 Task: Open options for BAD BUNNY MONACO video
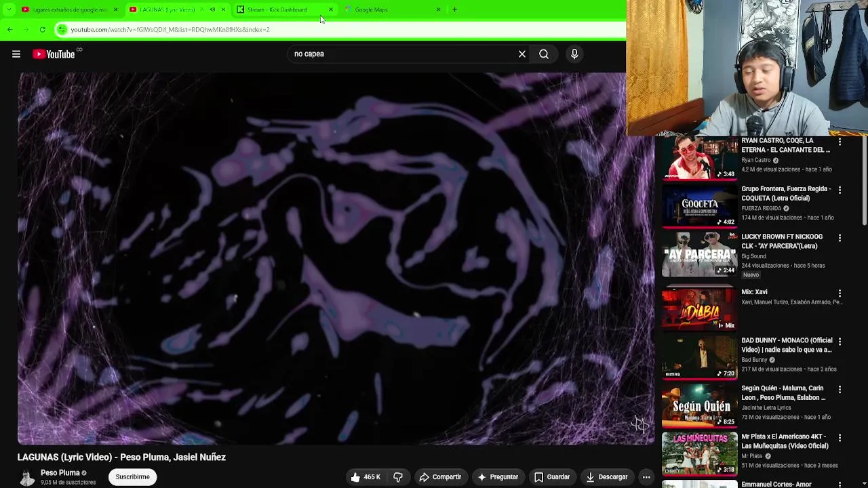840,342
